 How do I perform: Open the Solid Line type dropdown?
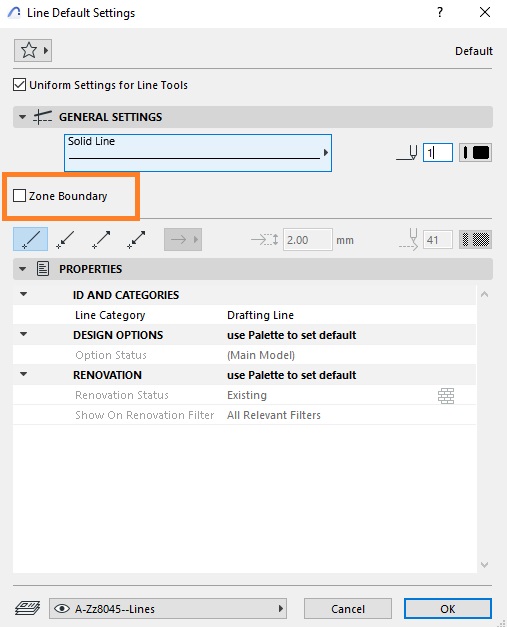(198, 153)
